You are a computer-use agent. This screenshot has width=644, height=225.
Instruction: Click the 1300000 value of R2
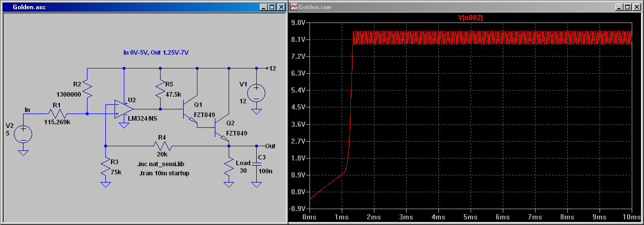[69, 94]
